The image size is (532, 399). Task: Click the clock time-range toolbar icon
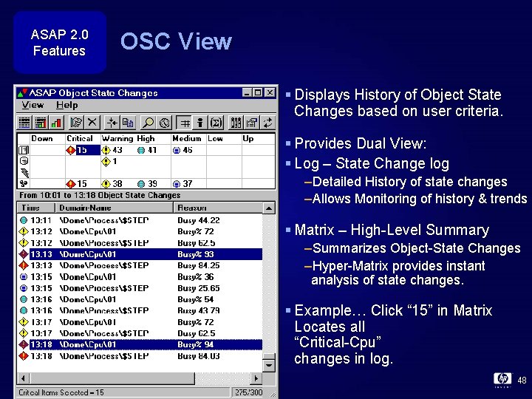164,123
